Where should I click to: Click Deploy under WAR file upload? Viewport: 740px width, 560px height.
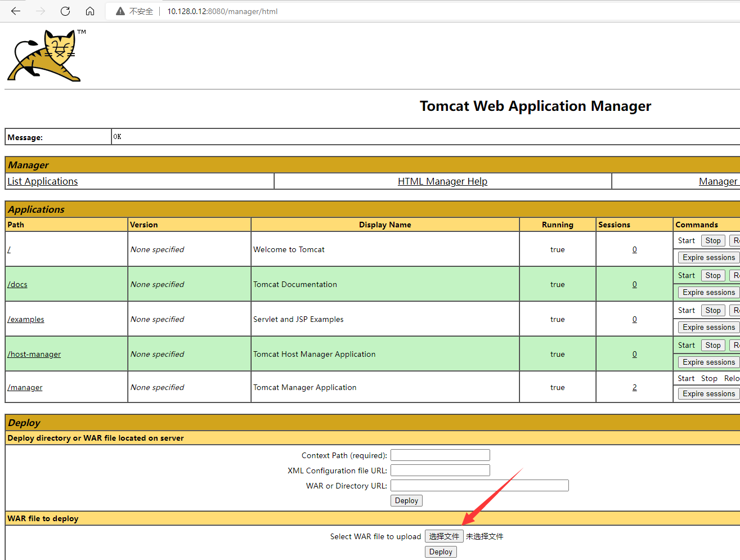pyautogui.click(x=441, y=552)
